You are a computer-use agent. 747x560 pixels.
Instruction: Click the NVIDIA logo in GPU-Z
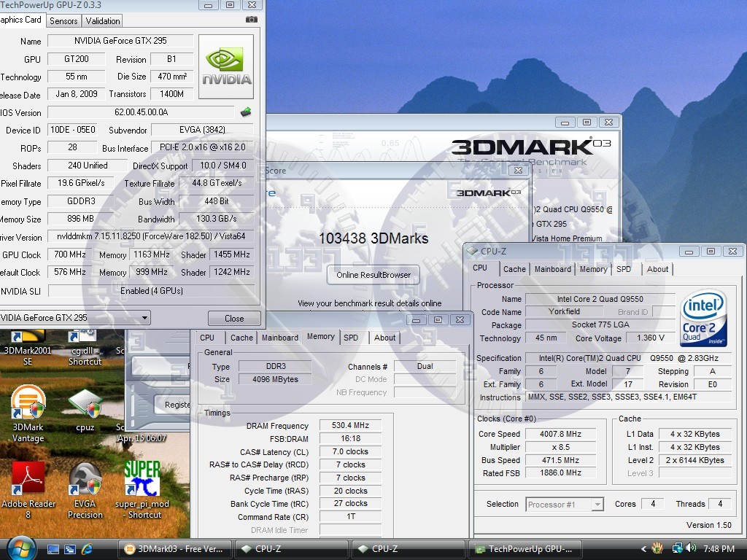coord(226,66)
